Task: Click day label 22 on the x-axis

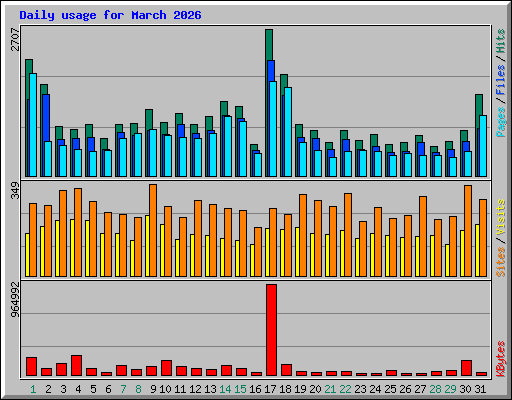Action: 345,389
